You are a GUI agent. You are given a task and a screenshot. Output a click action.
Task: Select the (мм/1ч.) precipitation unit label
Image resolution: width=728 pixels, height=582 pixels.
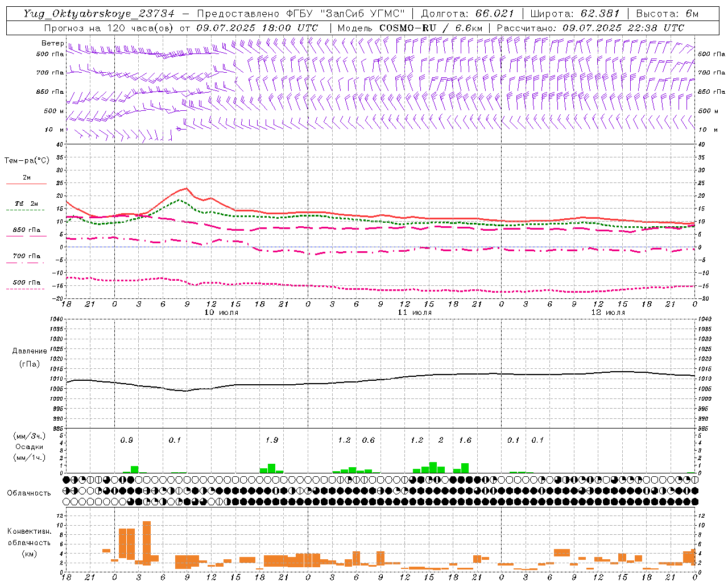(x=30, y=458)
